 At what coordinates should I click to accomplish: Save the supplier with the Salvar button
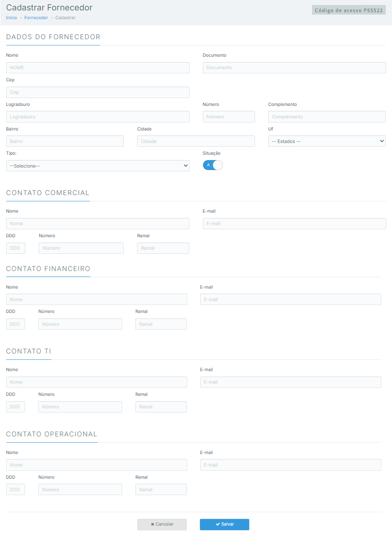click(x=225, y=524)
